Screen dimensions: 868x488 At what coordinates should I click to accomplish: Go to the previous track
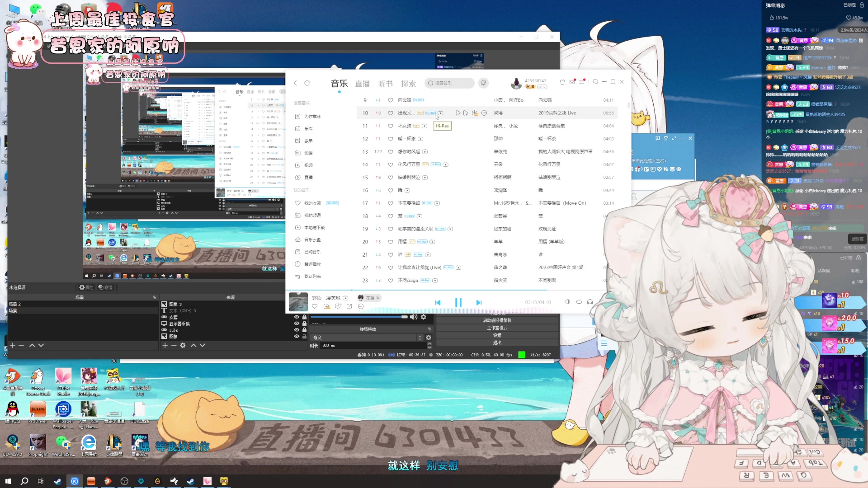(x=438, y=302)
